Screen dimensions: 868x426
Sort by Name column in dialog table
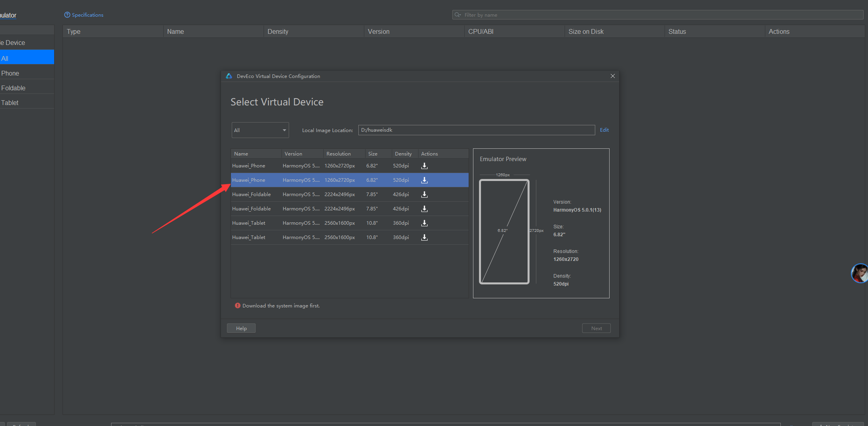pos(256,154)
